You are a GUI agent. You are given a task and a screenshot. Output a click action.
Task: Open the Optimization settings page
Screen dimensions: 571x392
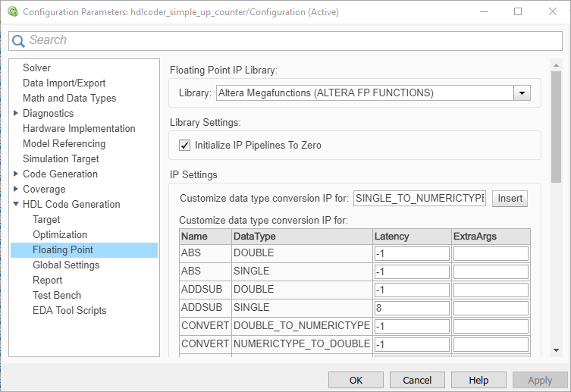tap(60, 235)
